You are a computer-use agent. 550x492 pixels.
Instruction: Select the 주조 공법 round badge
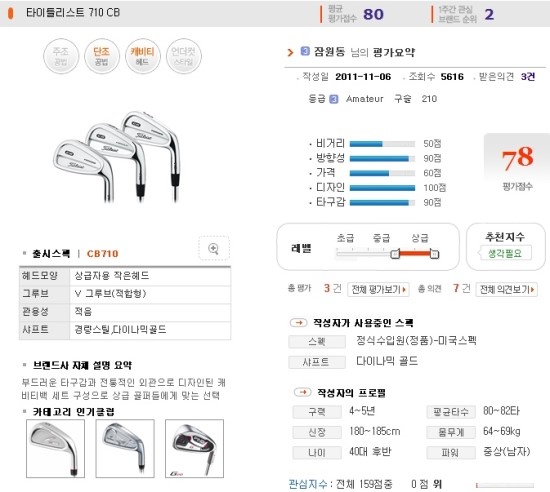[x=61, y=56]
